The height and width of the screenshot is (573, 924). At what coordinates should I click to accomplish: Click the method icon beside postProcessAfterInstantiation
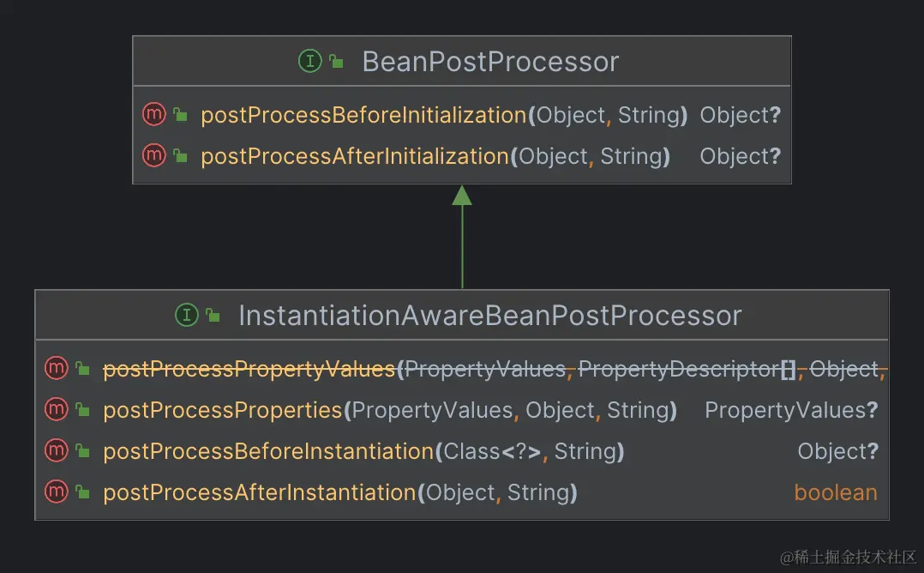[x=56, y=492]
